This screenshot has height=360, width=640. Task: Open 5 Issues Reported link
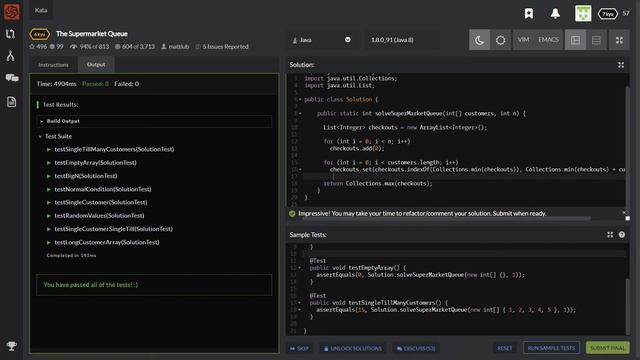point(222,47)
